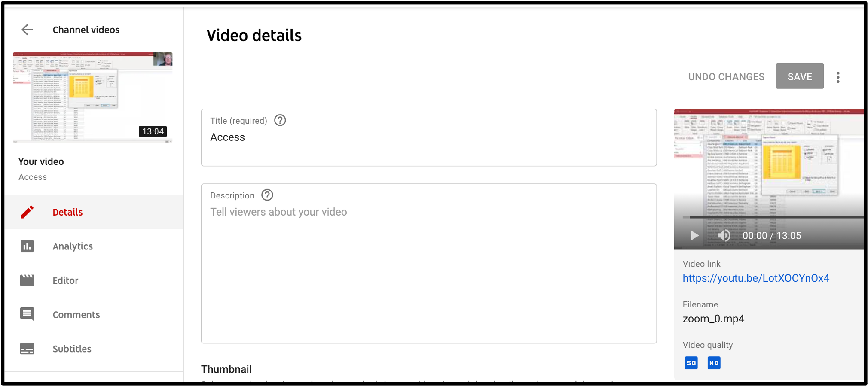Screen dimensions: 868x386
Task: Click the Description help question mark icon
Action: [x=267, y=195]
